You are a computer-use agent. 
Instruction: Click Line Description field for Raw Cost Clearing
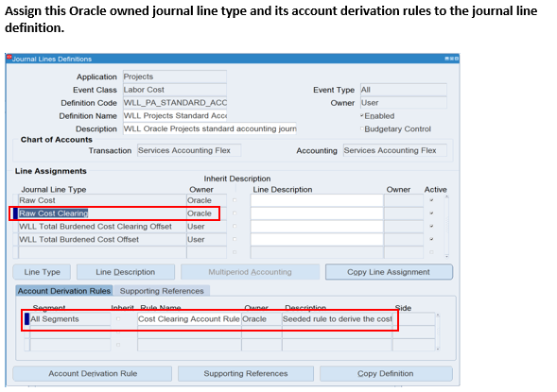coord(317,213)
